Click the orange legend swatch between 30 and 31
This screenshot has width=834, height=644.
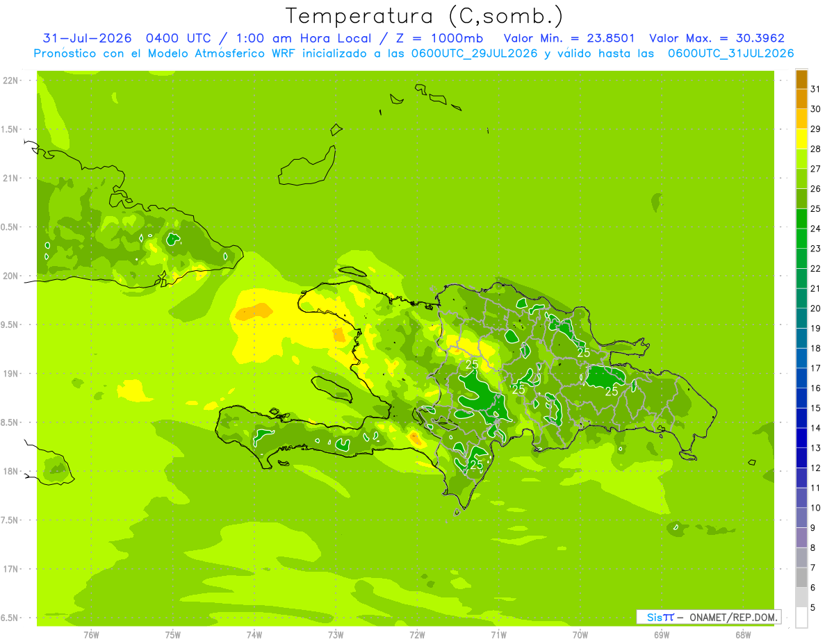coord(801,99)
